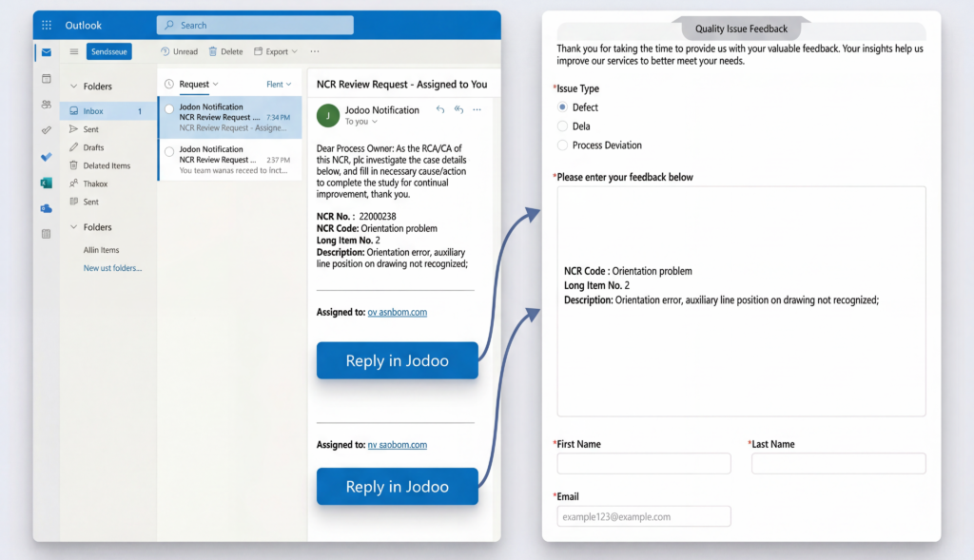
Task: Collapse the top Folders section chevron
Action: point(73,87)
